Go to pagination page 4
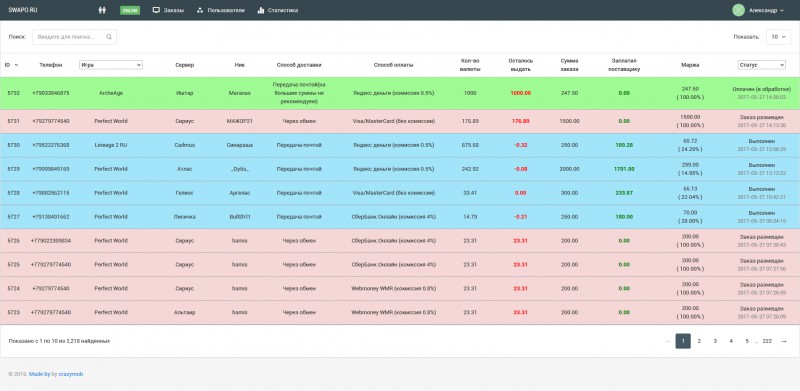The height and width of the screenshot is (391, 800). click(731, 341)
